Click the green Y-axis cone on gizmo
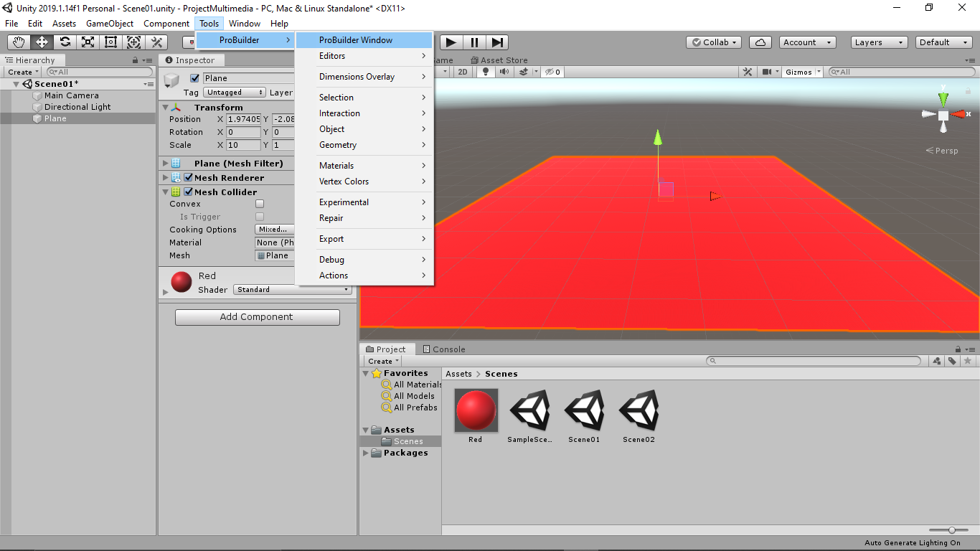Viewport: 980px width, 551px height. 943,98
